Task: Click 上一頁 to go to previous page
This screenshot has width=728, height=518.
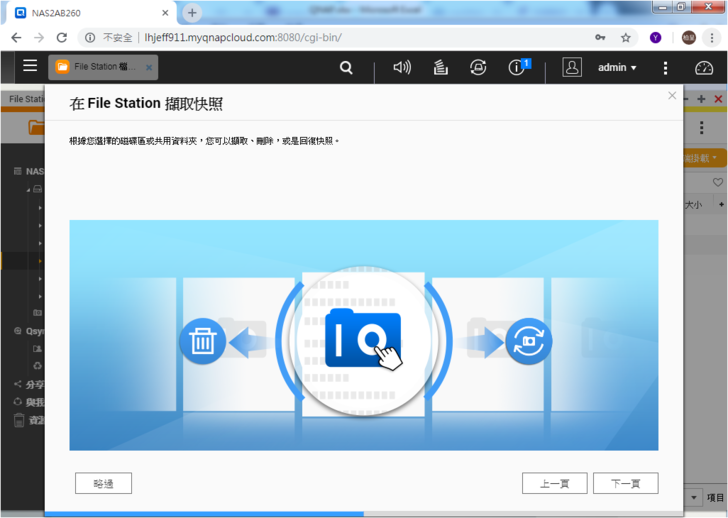Action: point(554,483)
